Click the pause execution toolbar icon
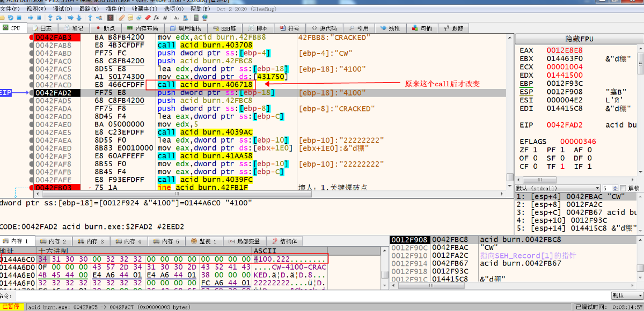 [39, 18]
